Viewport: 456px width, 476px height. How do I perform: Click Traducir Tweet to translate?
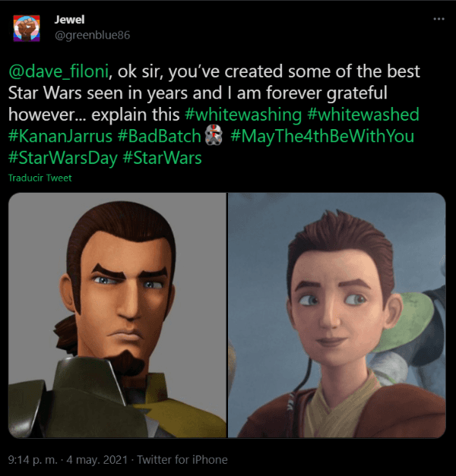(x=40, y=178)
